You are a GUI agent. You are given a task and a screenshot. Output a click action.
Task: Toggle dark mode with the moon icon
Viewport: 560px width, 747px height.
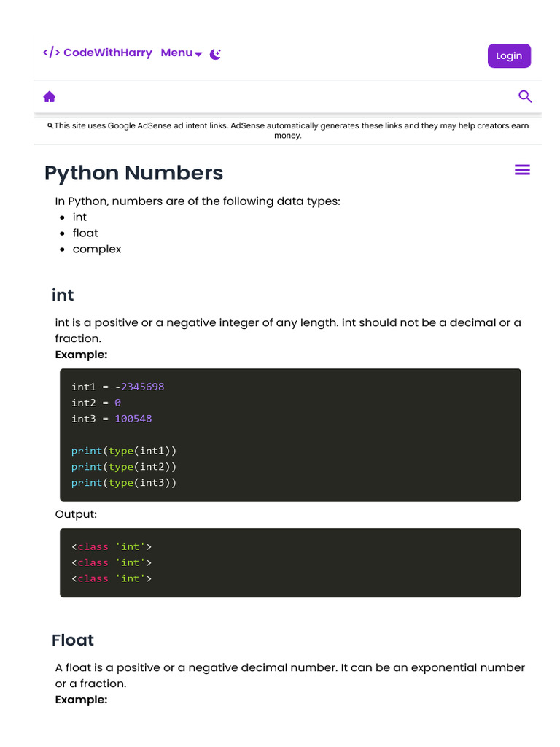point(215,54)
